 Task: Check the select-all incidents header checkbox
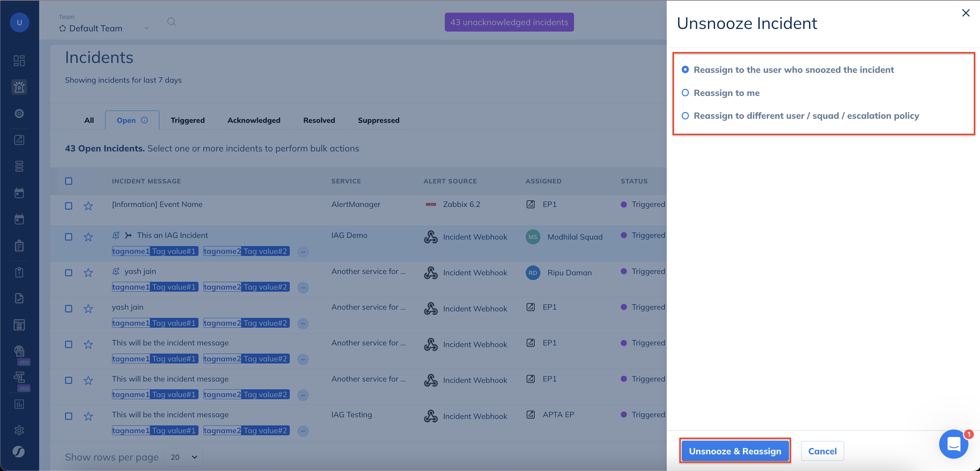tap(68, 181)
